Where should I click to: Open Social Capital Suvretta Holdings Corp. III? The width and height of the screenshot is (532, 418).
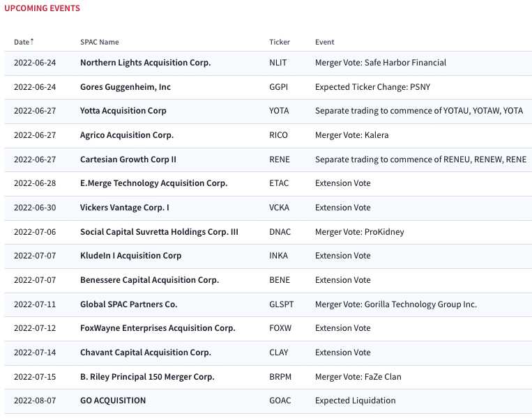(159, 232)
